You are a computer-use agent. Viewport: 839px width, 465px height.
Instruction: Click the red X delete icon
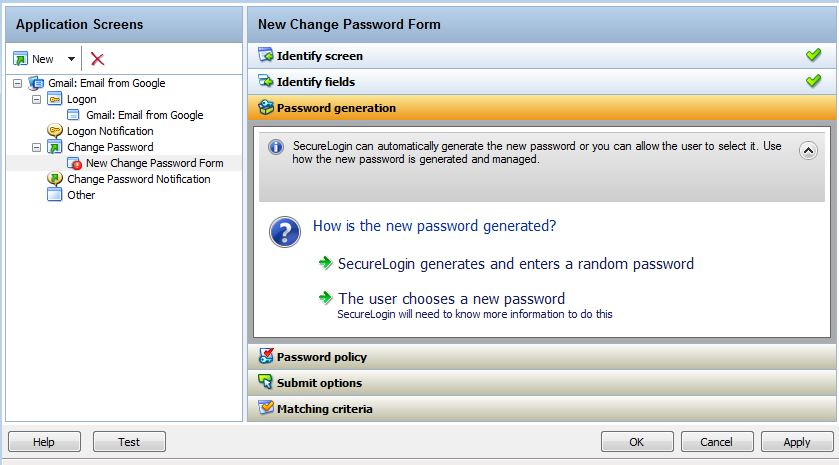click(x=97, y=59)
